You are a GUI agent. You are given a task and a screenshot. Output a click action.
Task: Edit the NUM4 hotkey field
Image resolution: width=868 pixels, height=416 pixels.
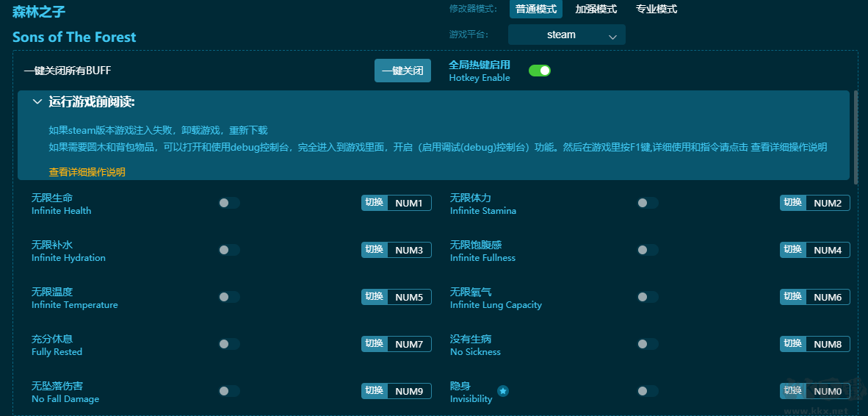pos(828,251)
